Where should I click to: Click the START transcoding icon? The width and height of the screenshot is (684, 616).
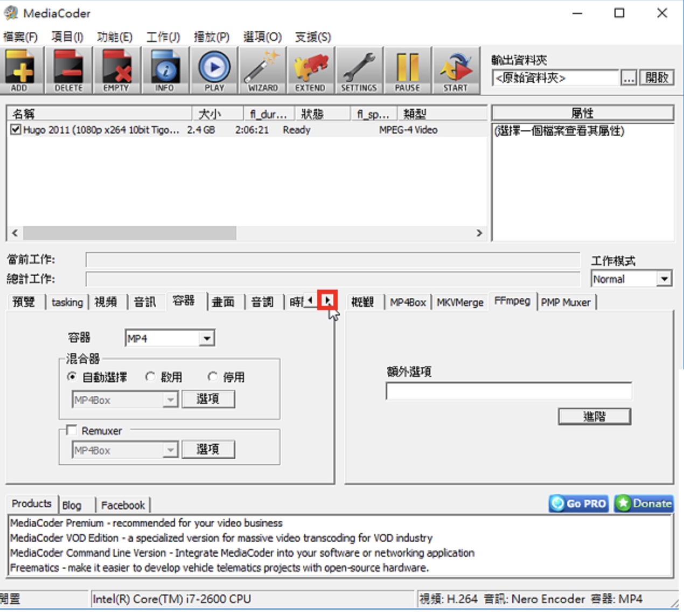click(x=456, y=71)
